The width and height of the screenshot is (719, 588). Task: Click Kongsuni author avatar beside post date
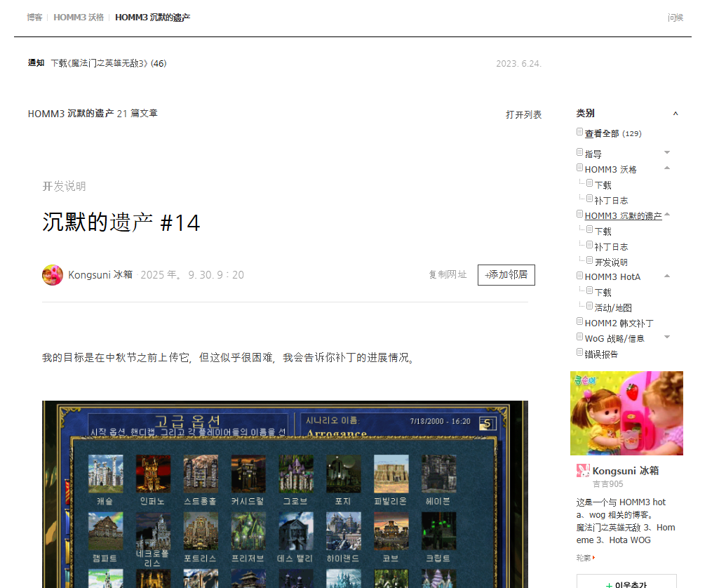pyautogui.click(x=53, y=275)
